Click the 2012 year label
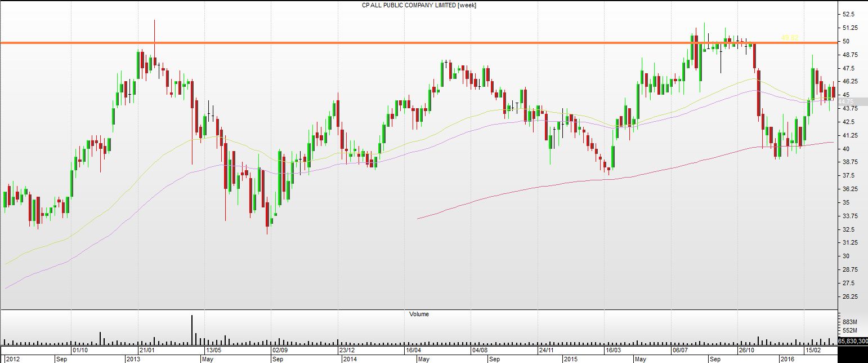This screenshot has width=868, height=363. tap(13, 359)
